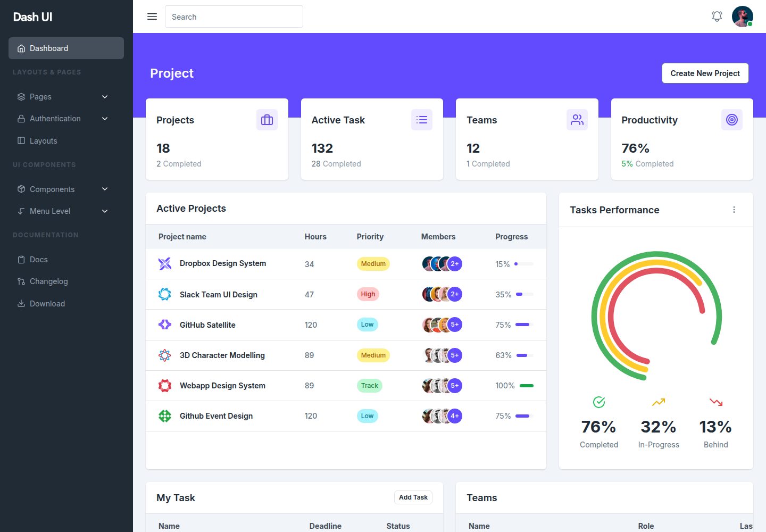Click the Track priority badge

[x=370, y=386]
